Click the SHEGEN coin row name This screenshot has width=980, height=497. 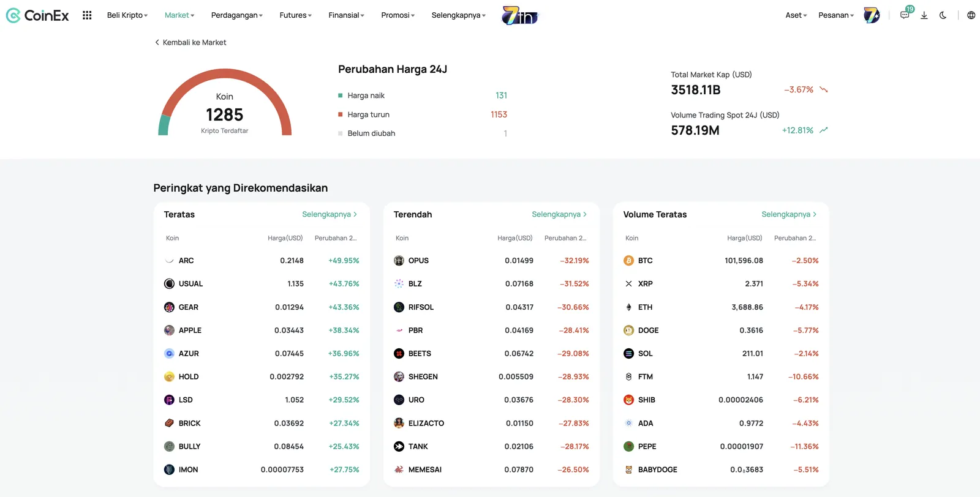[423, 377]
